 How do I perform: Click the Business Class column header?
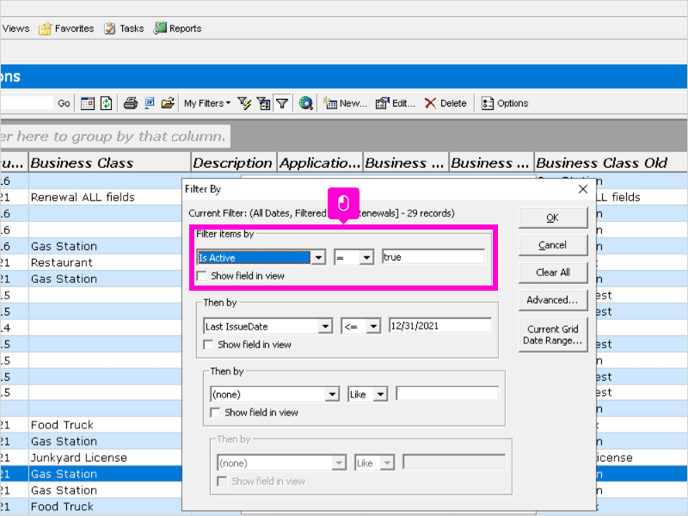pos(110,163)
